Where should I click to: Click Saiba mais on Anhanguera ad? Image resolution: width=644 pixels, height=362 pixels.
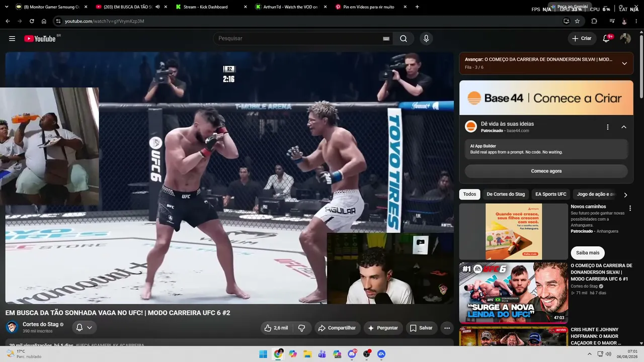click(x=588, y=253)
